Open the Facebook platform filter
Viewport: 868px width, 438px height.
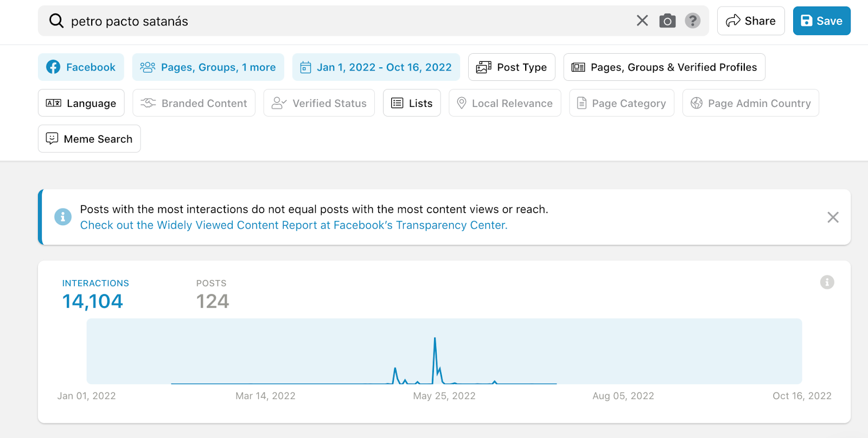[81, 67]
